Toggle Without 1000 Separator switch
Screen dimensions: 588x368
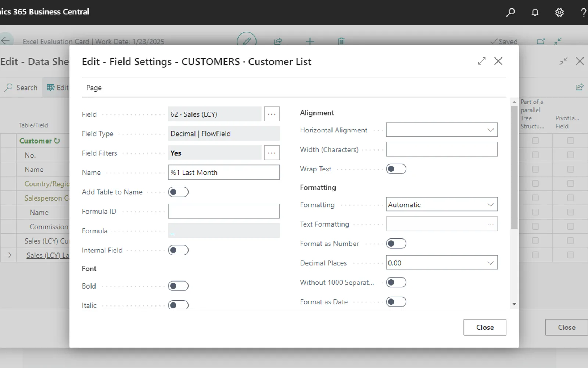[x=396, y=282]
